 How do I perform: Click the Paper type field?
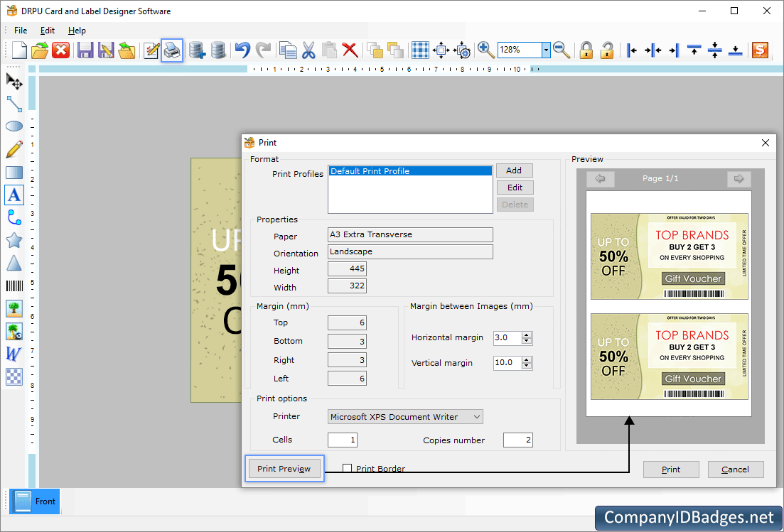410,235
